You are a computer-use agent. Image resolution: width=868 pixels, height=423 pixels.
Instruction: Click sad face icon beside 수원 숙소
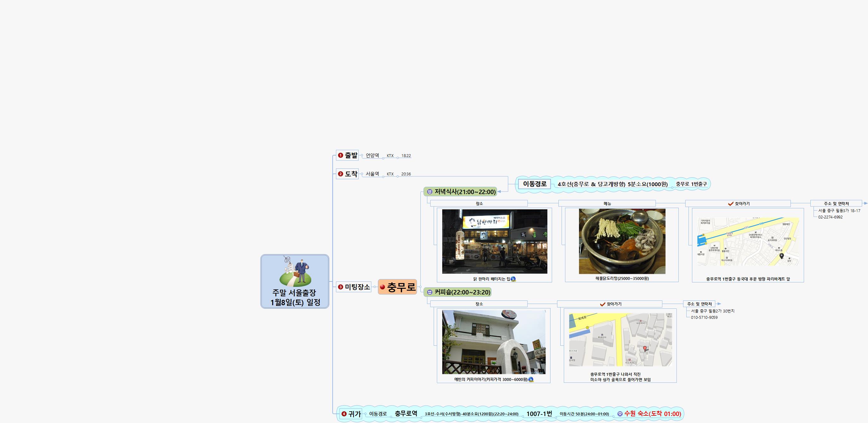click(x=620, y=414)
